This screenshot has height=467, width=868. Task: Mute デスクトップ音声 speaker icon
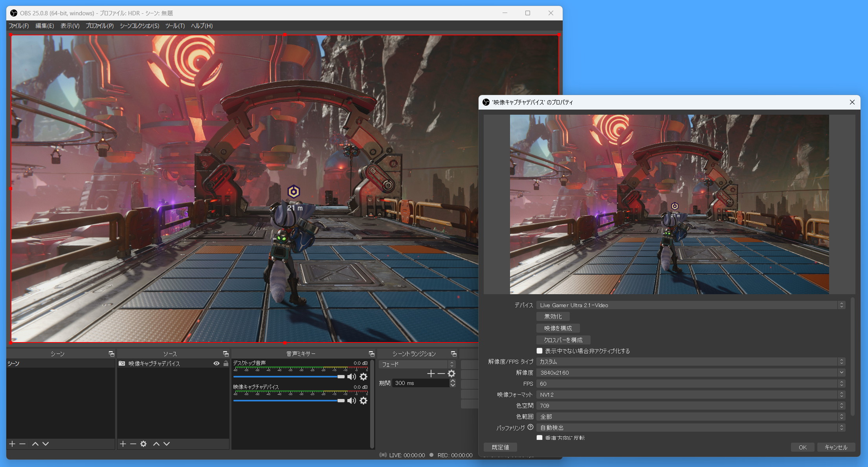pos(352,377)
